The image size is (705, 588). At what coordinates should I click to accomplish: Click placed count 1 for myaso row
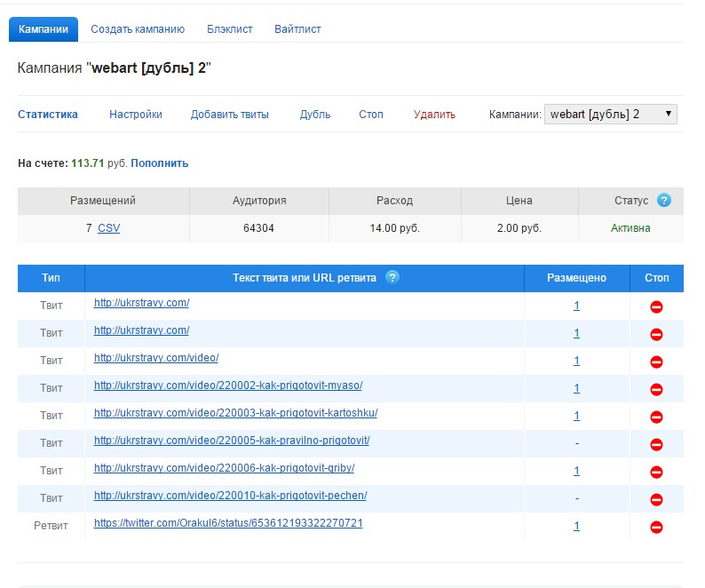(576, 388)
